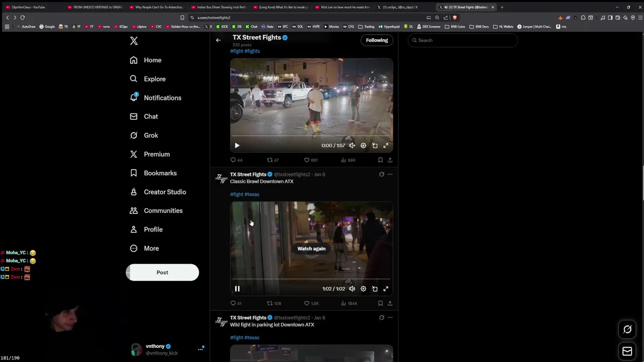The width and height of the screenshot is (644, 362).
Task: Toggle picture-in-picture on the 1:57 video
Action: click(375, 145)
